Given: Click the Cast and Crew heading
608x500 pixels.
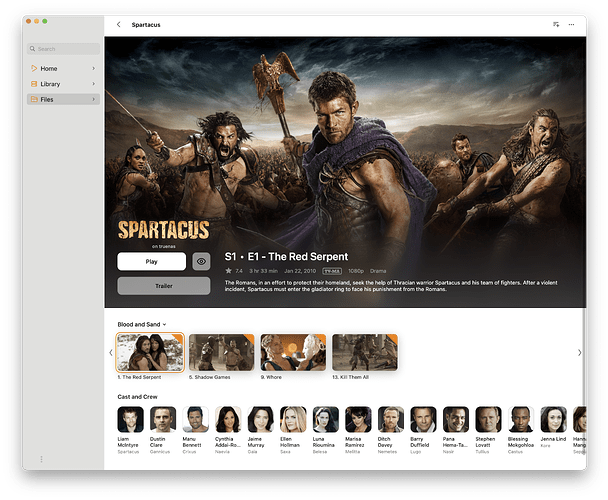Looking at the screenshot, I should (137, 397).
